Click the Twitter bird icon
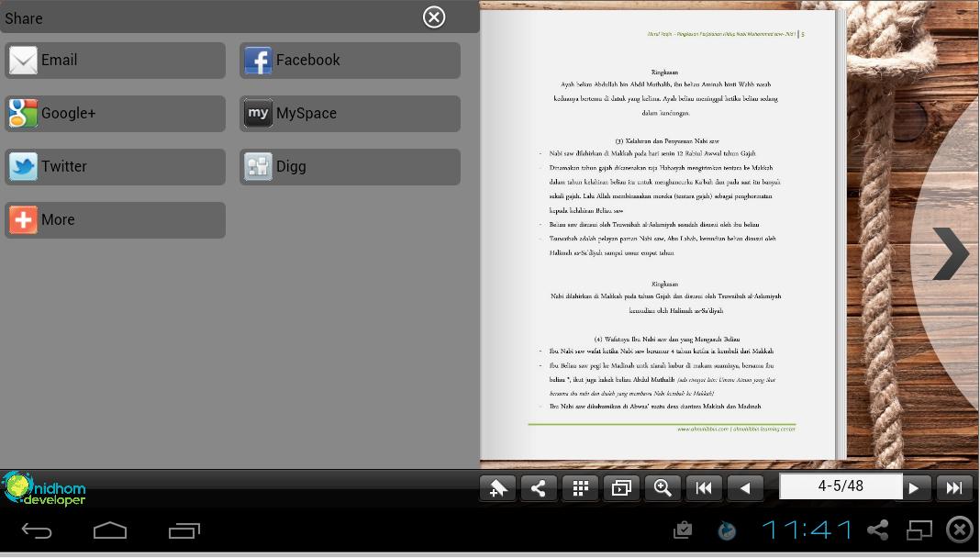The width and height of the screenshot is (980, 558). [24, 167]
